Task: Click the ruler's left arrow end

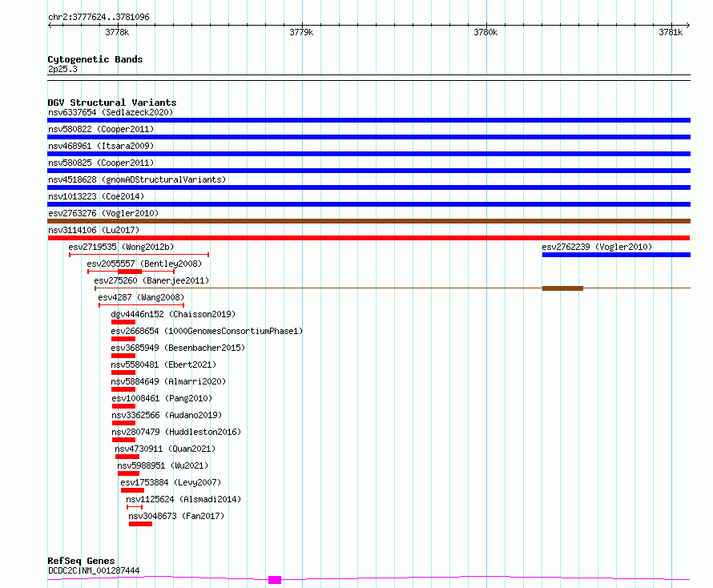Action: click(50, 26)
